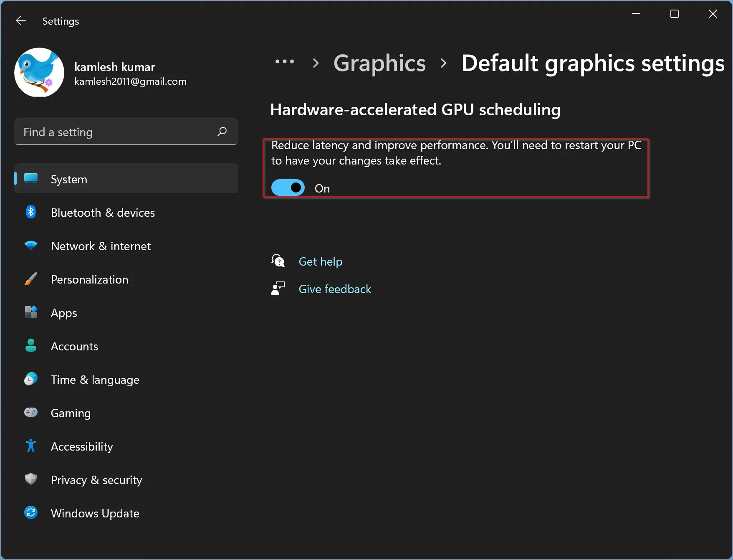Turn off hardware-accelerated GPU scheduling toggle

tap(288, 188)
